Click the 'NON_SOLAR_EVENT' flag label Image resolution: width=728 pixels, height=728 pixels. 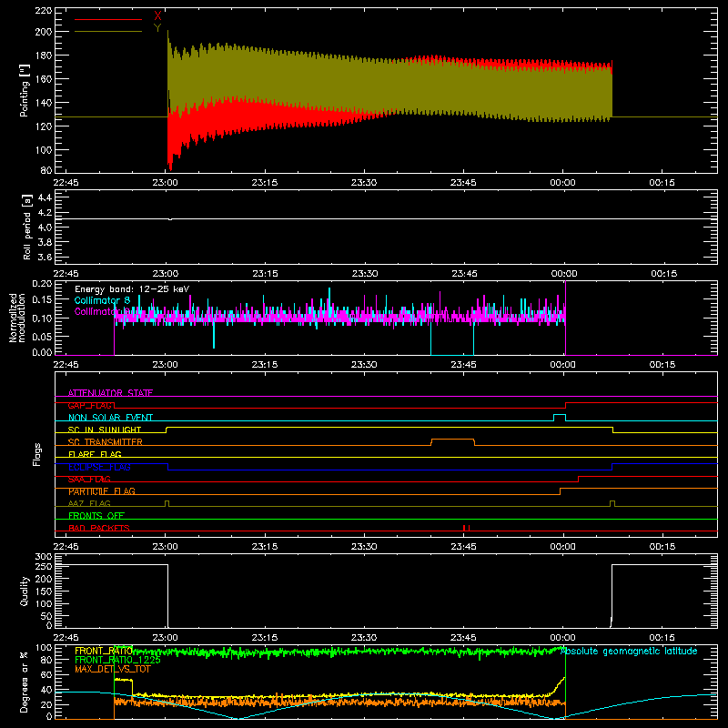110,418
